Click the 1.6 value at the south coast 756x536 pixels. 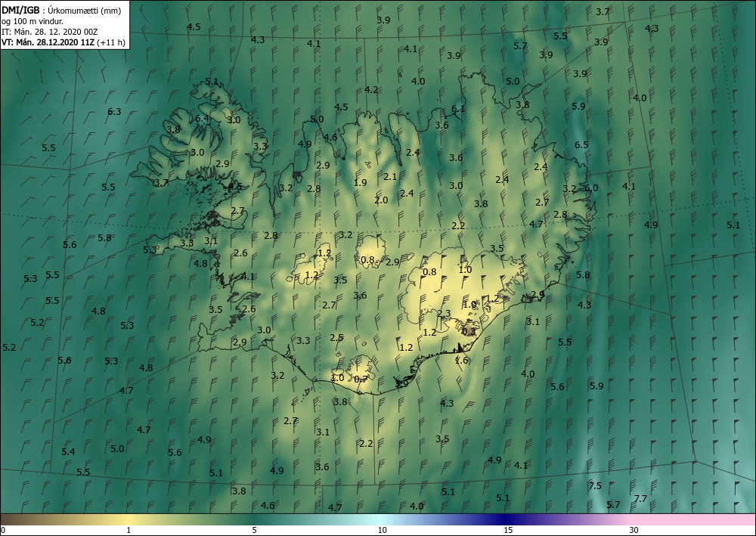461,360
